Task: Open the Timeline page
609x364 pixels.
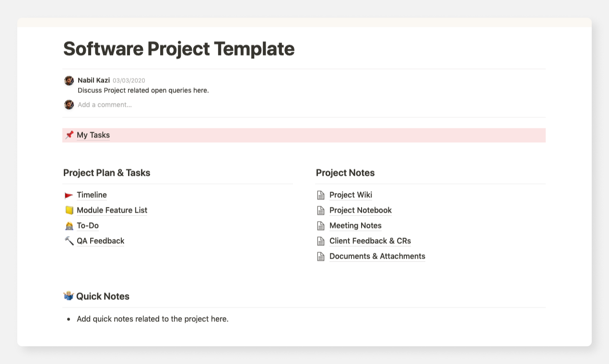Action: 91,195
